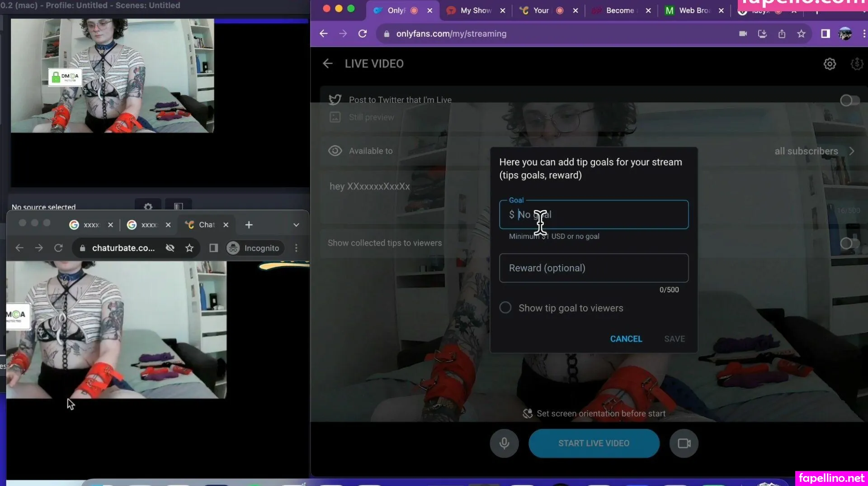This screenshot has height=486, width=868.
Task: Select the second xxxx Google tab in incognito window
Action: click(x=149, y=225)
